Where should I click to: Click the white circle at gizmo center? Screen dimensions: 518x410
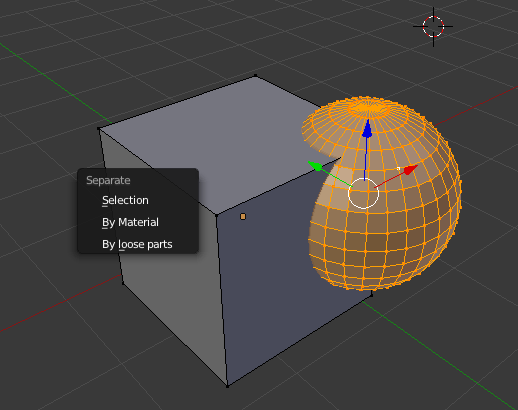pos(363,193)
